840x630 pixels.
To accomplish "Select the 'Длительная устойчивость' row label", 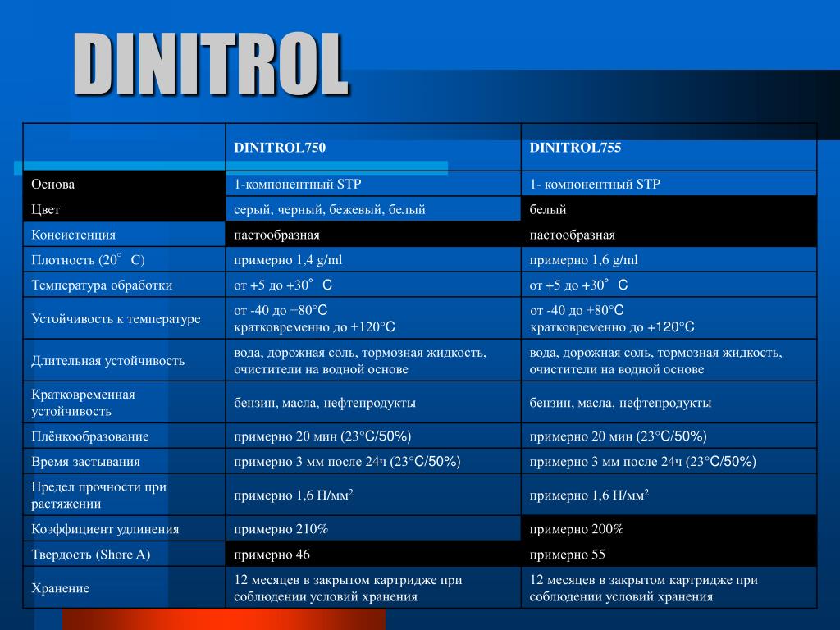I will point(107,361).
